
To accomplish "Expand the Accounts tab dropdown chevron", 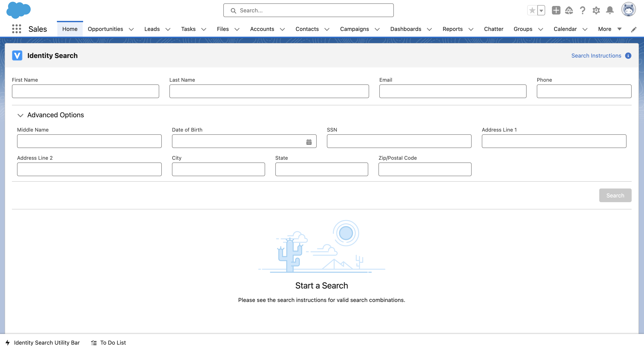I will point(282,29).
